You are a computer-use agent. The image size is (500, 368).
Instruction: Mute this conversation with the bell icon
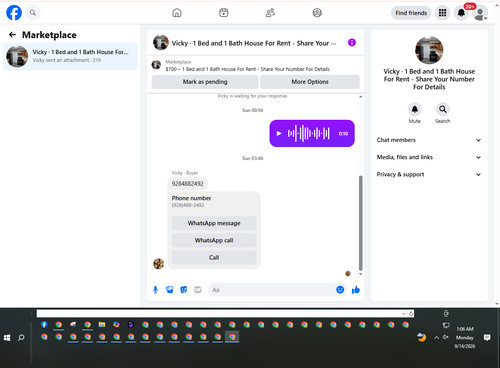(415, 109)
